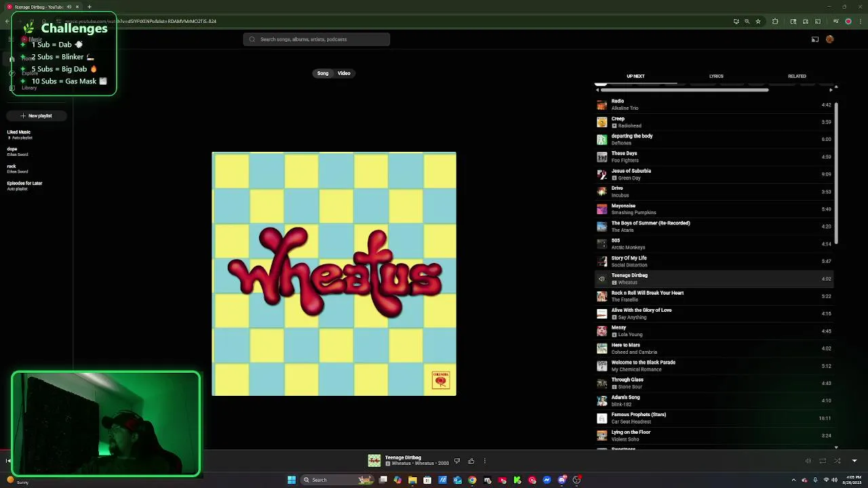Create a New playlist
868x488 pixels.
(36, 116)
